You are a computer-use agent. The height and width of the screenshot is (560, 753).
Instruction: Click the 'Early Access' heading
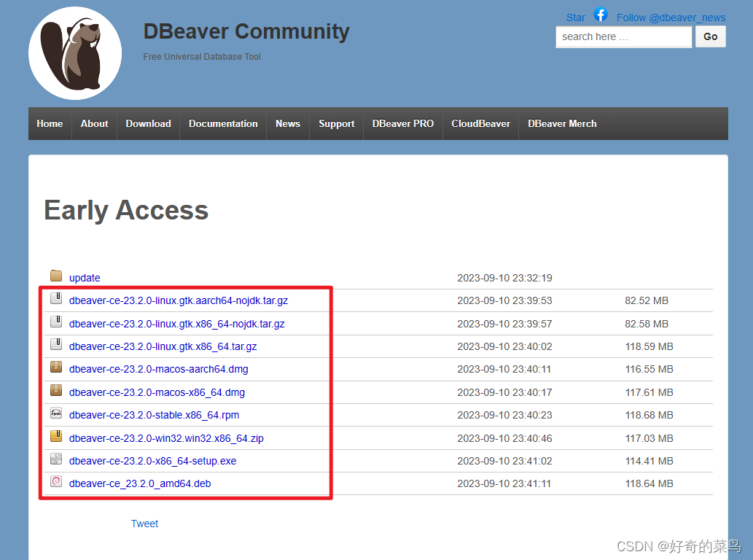126,210
